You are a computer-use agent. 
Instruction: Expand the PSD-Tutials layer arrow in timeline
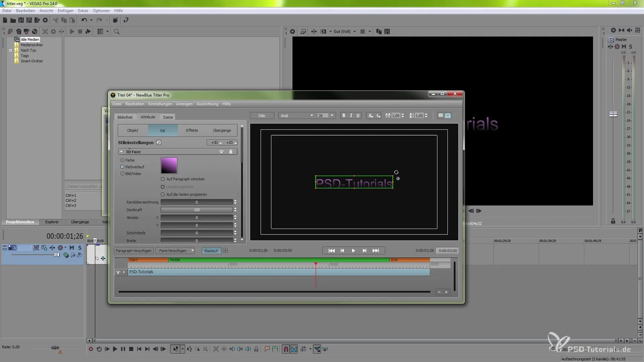[124, 272]
